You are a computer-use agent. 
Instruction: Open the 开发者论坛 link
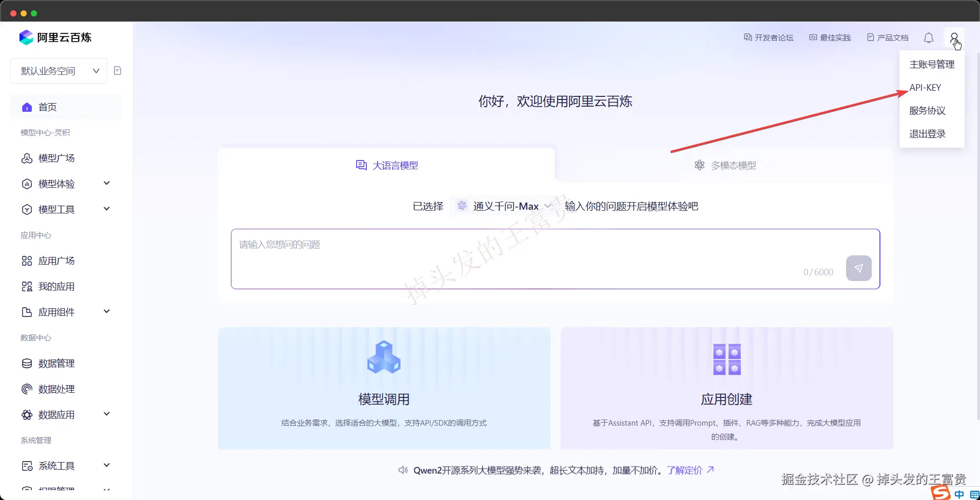point(769,38)
